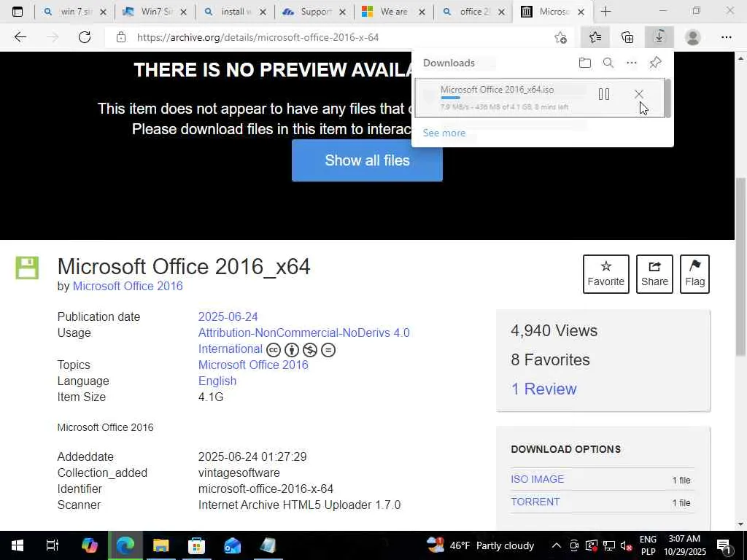Switch to the Support tab

314,12
